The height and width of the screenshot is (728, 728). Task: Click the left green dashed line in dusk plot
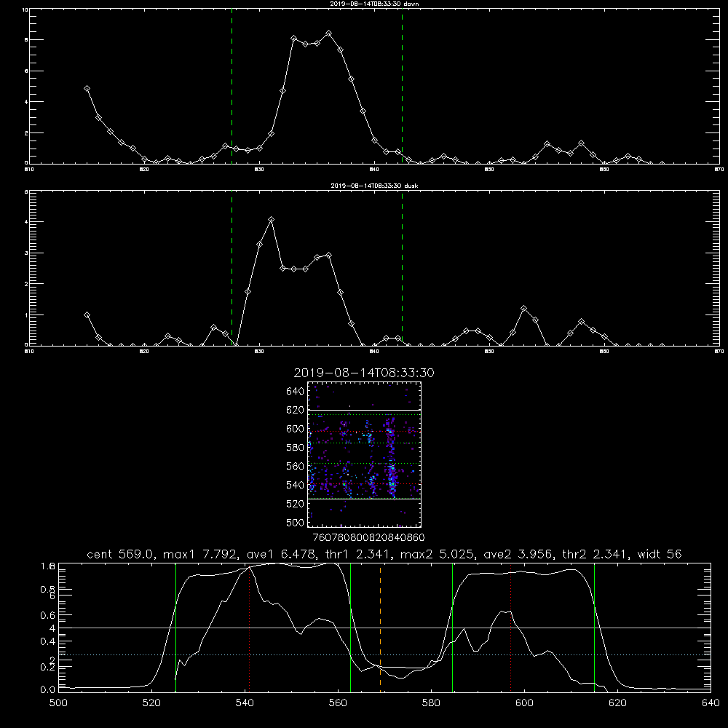click(232, 269)
